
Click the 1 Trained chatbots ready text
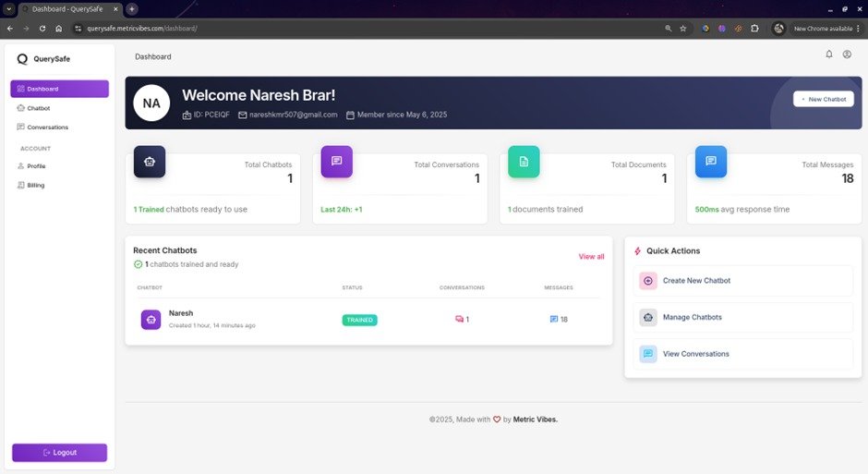[190, 210]
